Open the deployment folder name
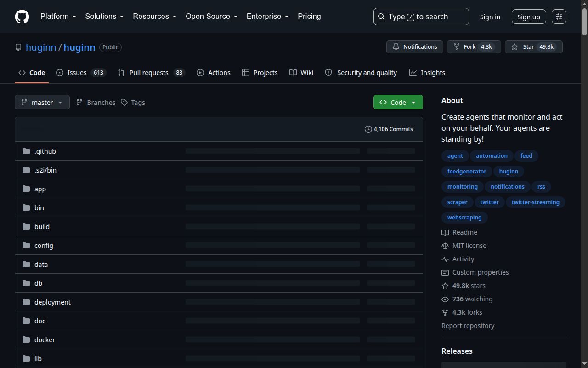 [52, 302]
